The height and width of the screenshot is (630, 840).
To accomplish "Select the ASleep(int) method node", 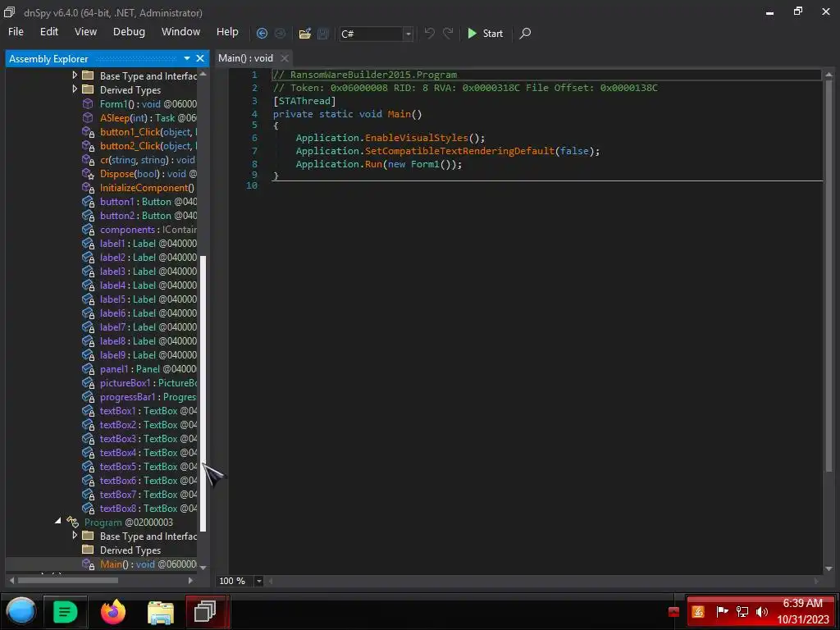I will 139,118.
